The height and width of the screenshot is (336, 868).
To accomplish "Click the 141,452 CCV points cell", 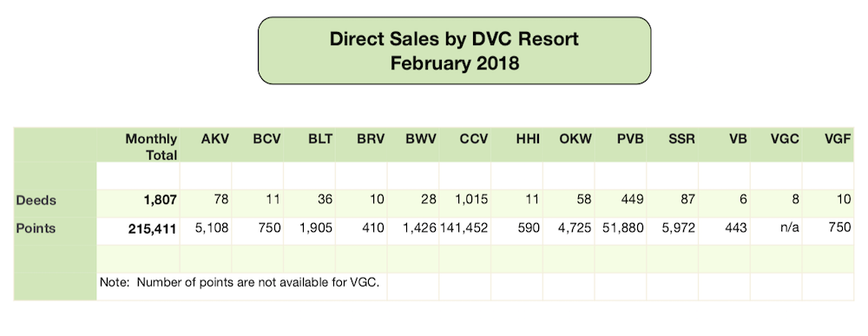I will [464, 228].
